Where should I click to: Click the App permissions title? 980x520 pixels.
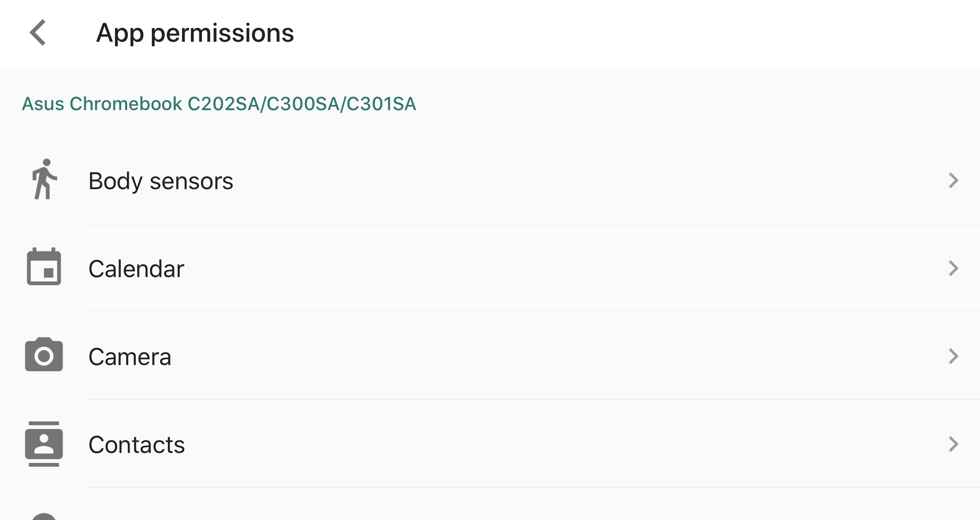point(195,33)
